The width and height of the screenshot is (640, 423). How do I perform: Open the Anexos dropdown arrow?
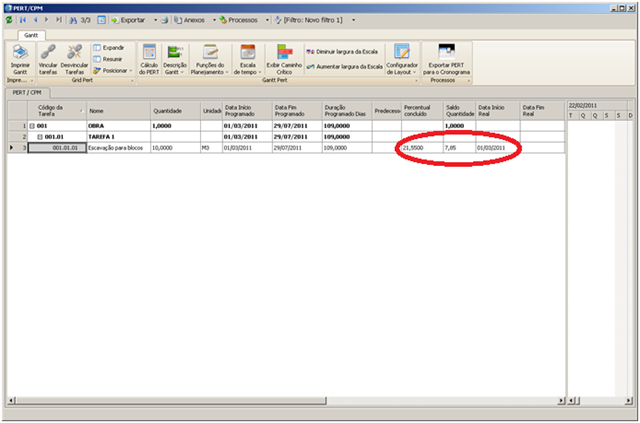(214, 20)
